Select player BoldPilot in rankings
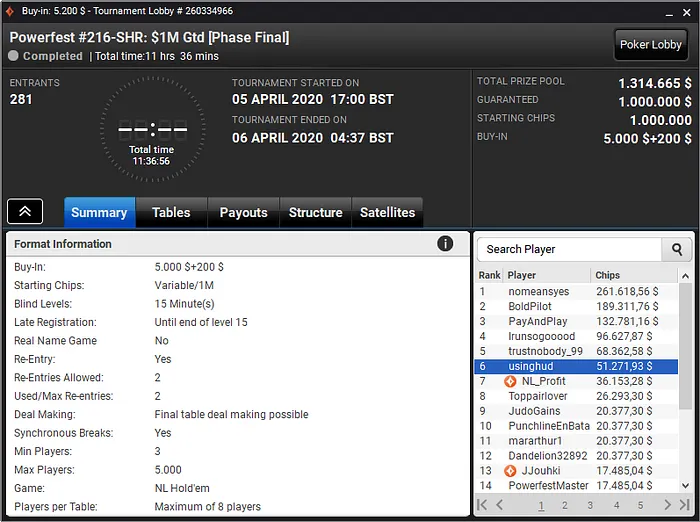Screen dimensions: 700x522 576,306
